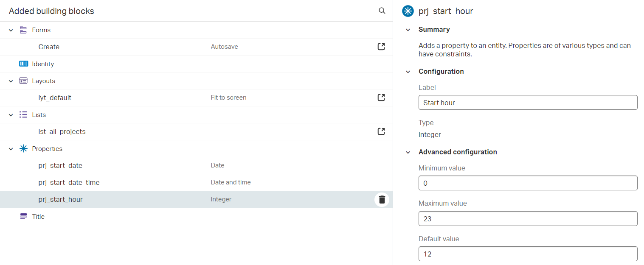
Task: Click the prj_start_hour panel title
Action: (446, 11)
